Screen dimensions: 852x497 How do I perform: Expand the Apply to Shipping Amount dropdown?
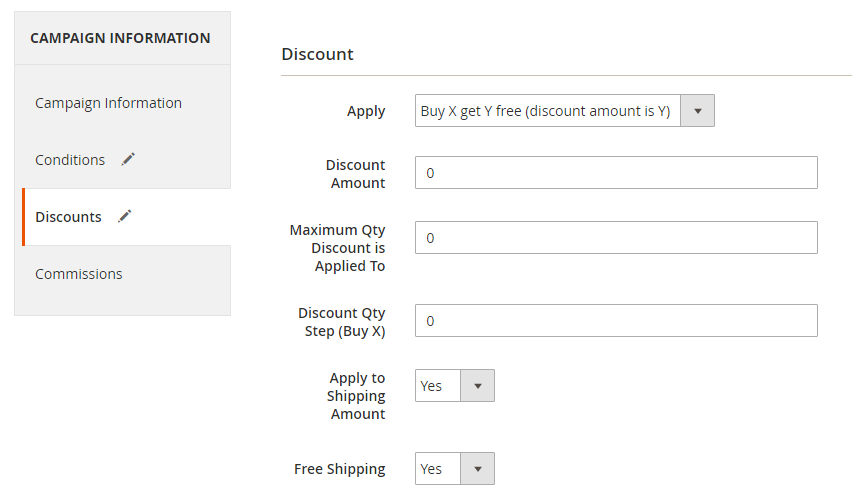(478, 386)
